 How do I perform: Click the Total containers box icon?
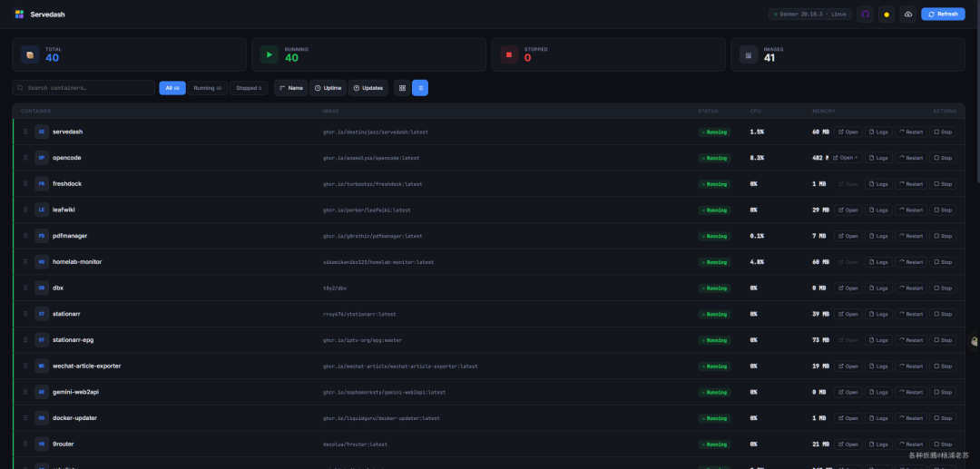[x=30, y=54]
